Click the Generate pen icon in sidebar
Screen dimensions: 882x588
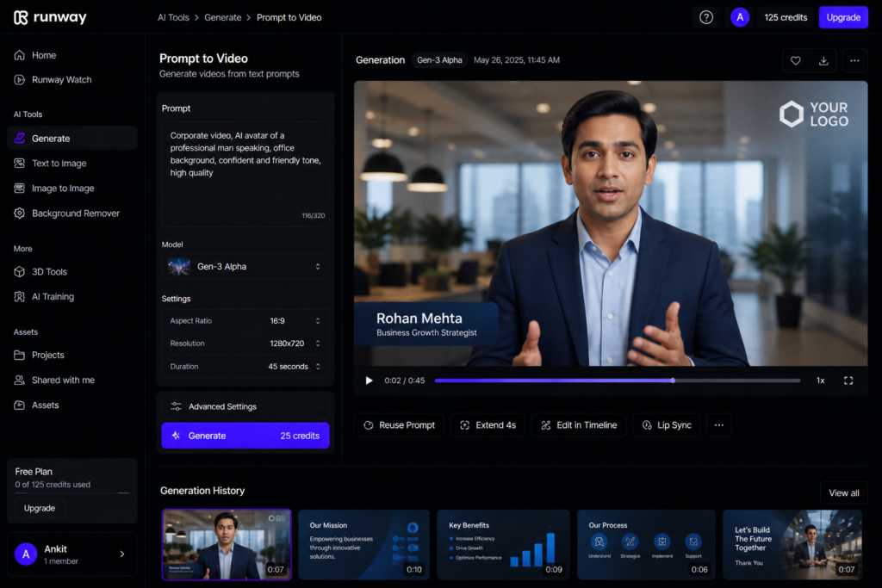(x=20, y=139)
